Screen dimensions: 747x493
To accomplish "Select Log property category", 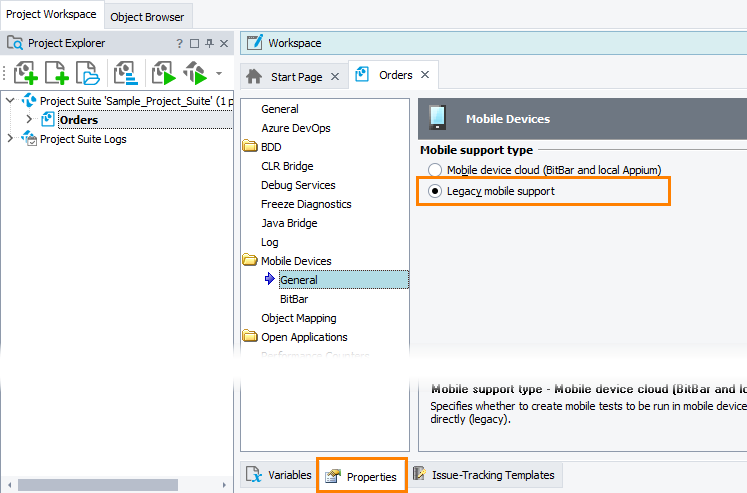I will point(270,242).
